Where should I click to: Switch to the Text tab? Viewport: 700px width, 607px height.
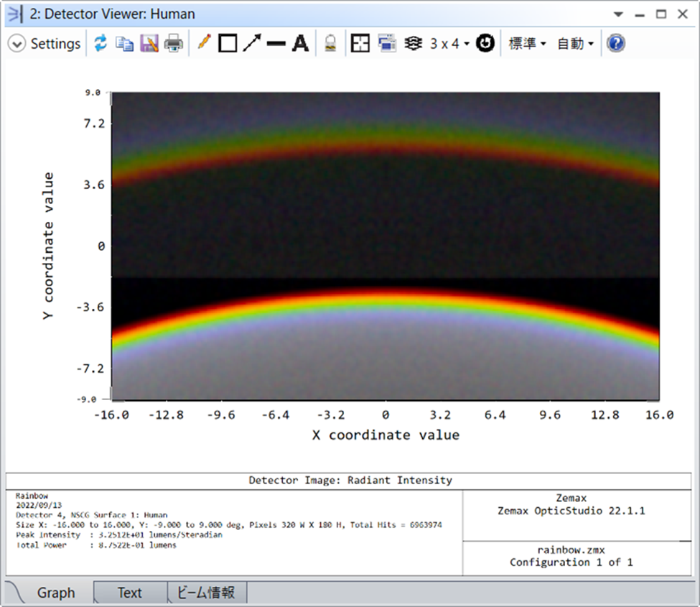coord(129,593)
